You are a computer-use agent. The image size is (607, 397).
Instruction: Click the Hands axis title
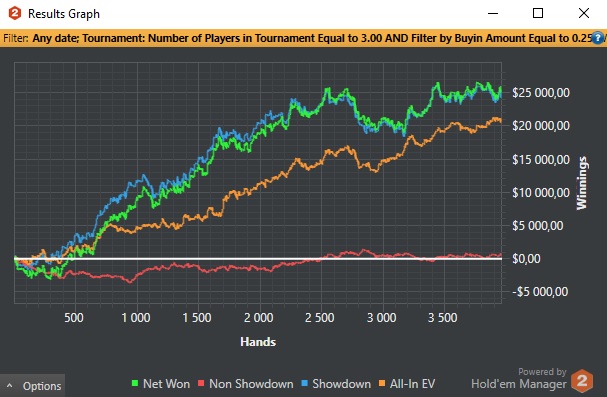coord(258,342)
